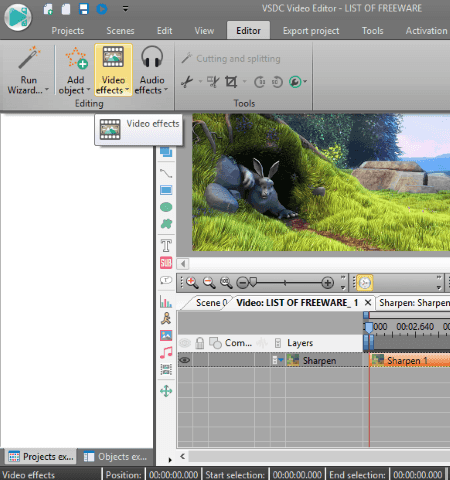
Task: Select the Sharpen 1 clip on timeline
Action: (x=410, y=360)
